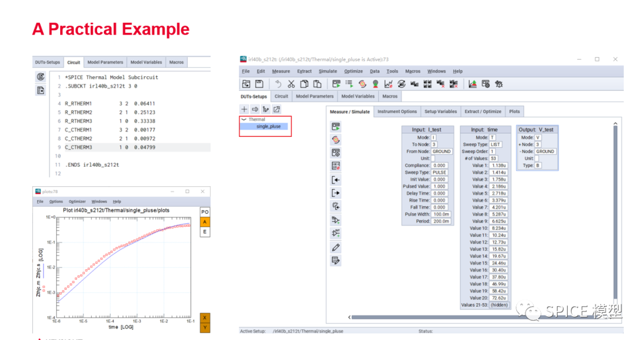Click the Save icon in the toolbar
Screen dimensions: 644x340
tap(259, 84)
